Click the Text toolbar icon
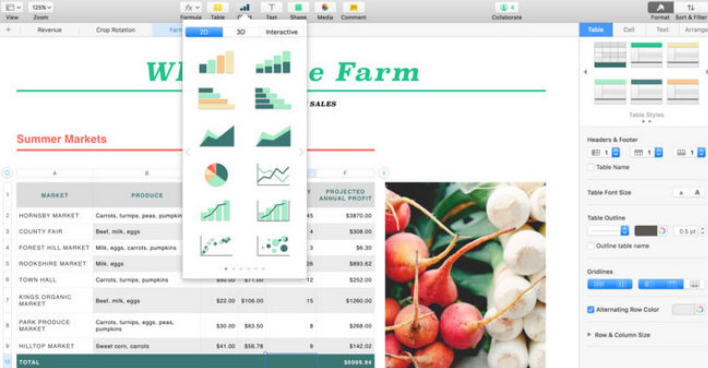Screen dimensions: 708x368 (271, 8)
